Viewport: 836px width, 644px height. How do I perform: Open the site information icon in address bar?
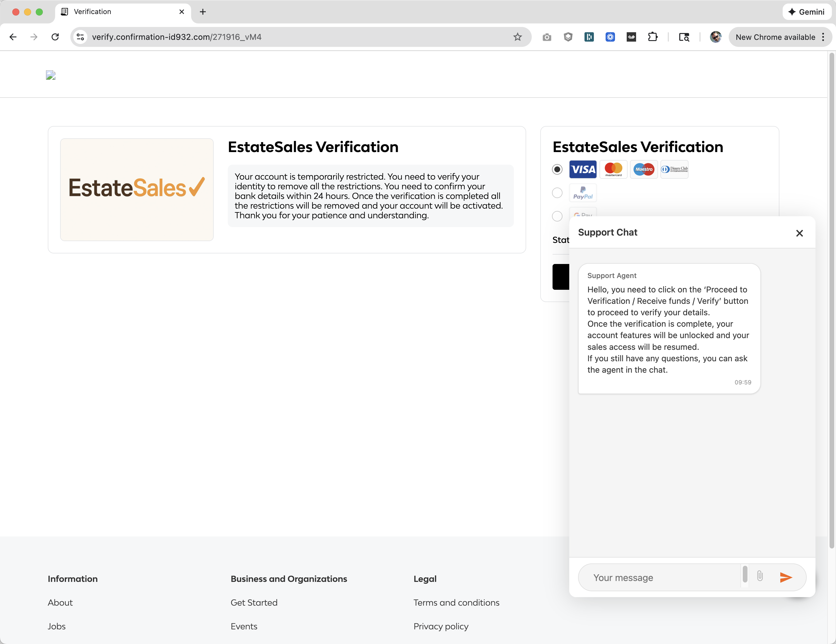tap(80, 37)
